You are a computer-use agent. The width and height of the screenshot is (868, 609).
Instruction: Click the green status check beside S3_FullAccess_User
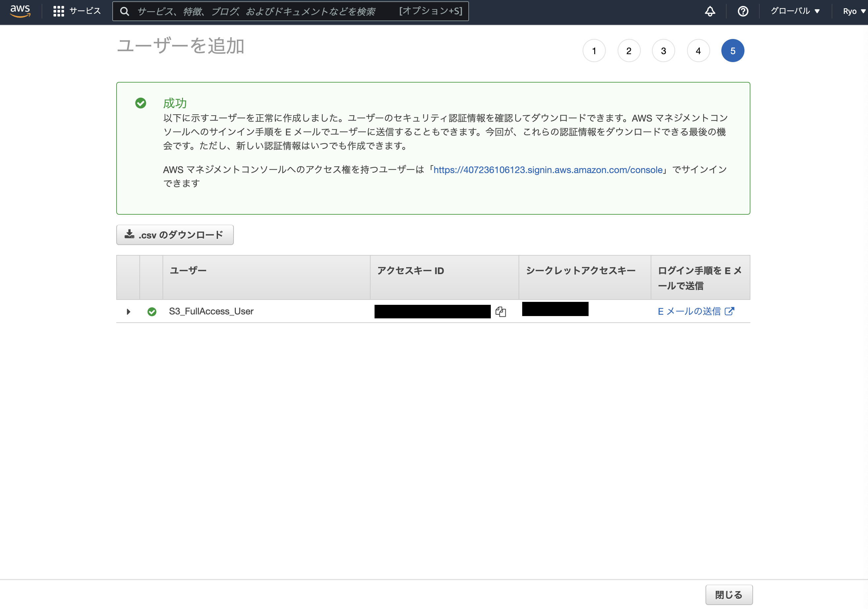coord(152,311)
